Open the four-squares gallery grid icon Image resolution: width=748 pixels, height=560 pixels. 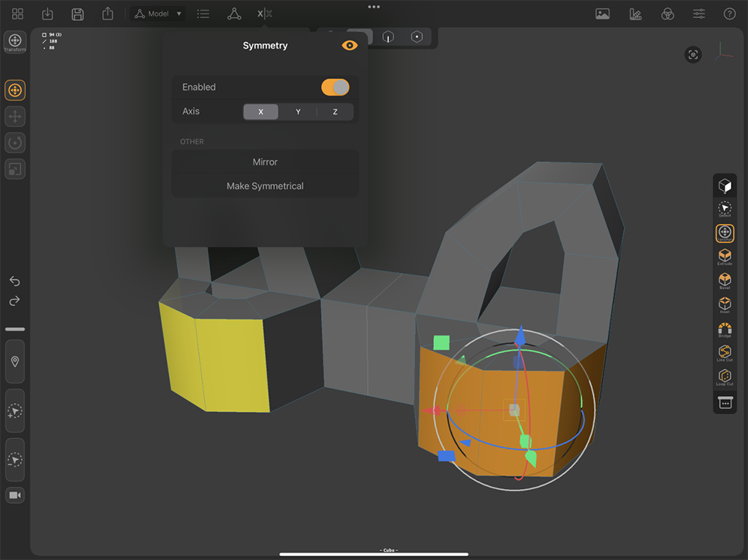[x=18, y=14]
